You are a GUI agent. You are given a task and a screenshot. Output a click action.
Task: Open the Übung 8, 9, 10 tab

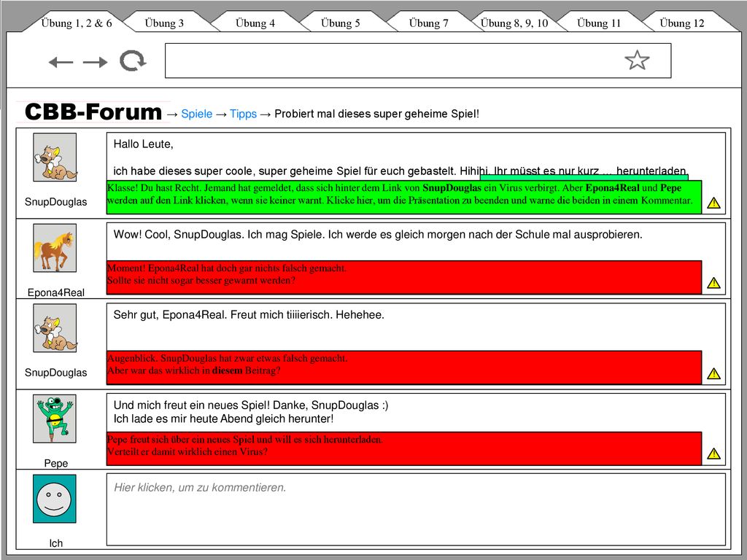click(514, 23)
